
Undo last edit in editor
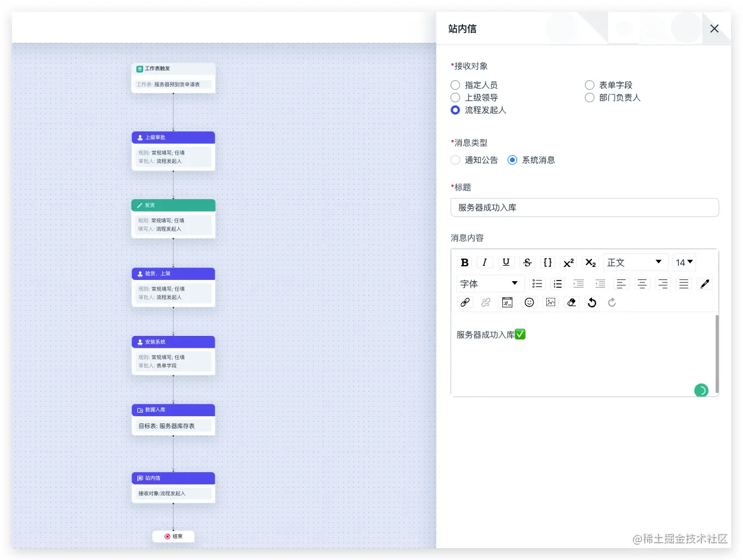click(591, 302)
